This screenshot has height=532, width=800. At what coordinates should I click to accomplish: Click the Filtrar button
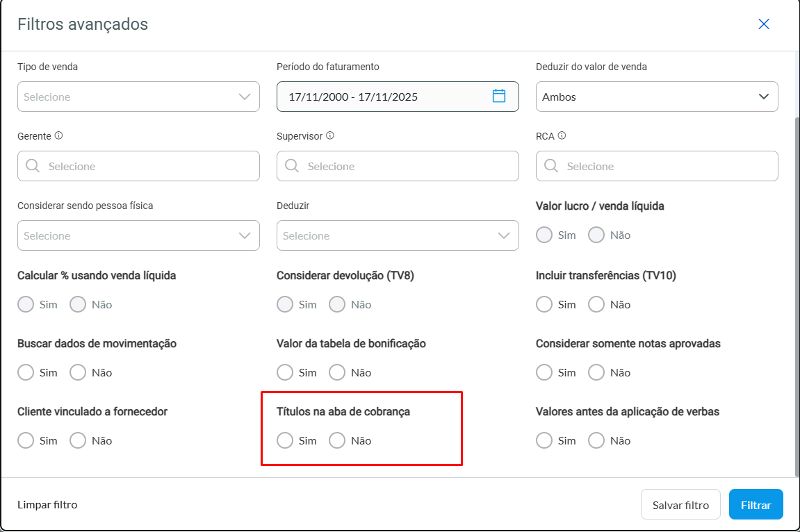pos(756,505)
